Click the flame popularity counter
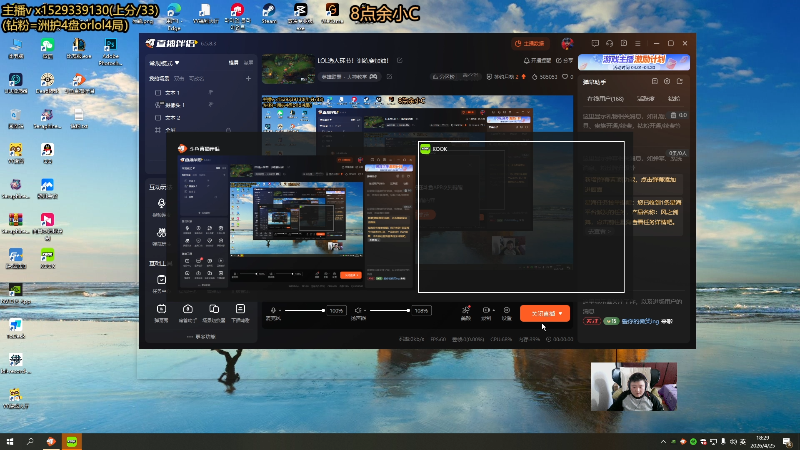 click(544, 77)
